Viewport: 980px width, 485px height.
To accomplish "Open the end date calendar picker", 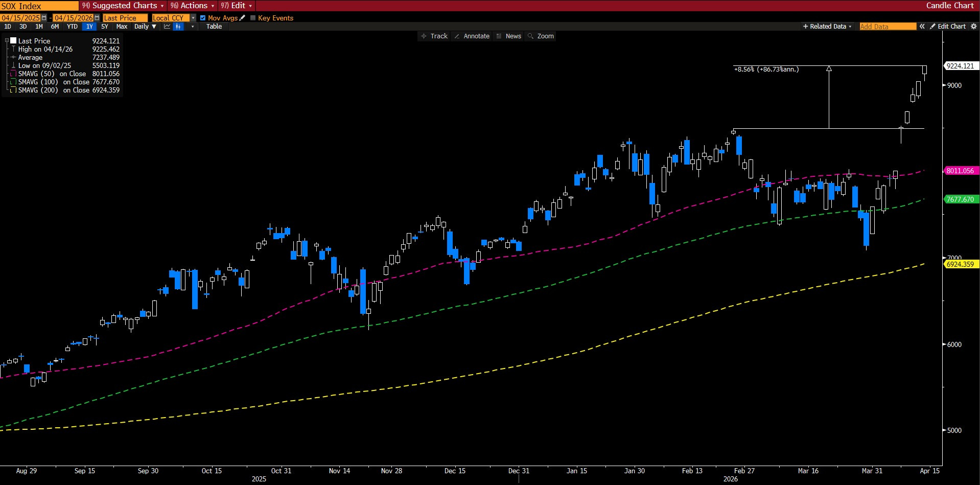I will click(x=97, y=18).
